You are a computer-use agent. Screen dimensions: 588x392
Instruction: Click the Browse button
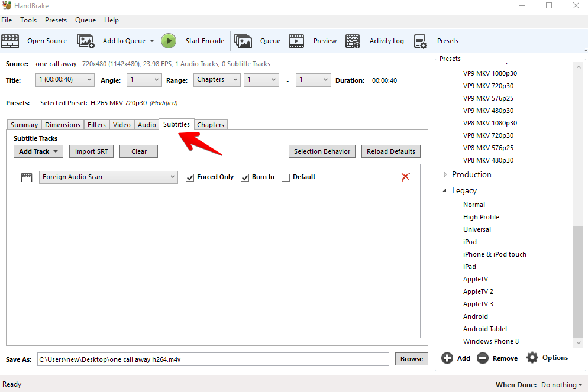coord(411,359)
